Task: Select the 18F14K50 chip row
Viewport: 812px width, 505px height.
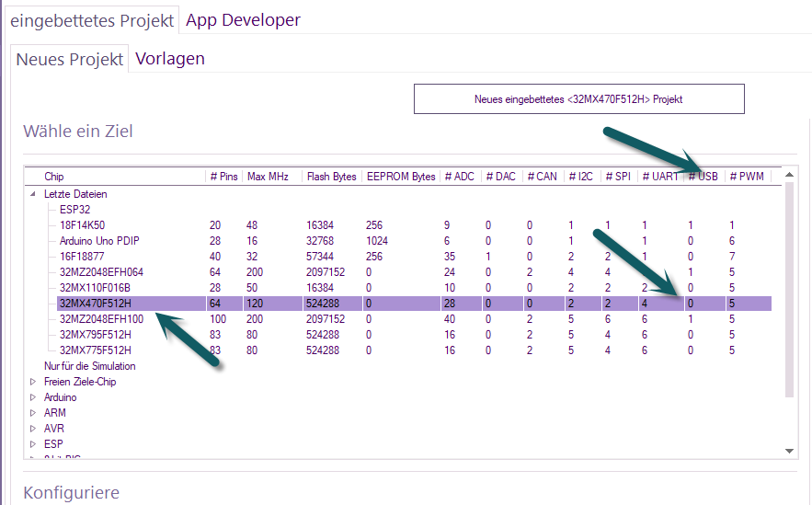Action: pos(414,225)
